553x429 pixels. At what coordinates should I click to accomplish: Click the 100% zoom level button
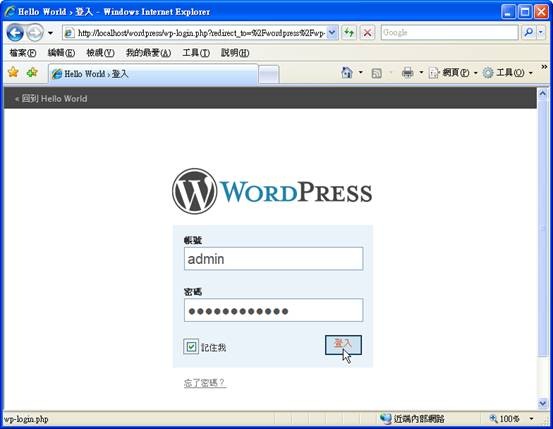click(504, 419)
